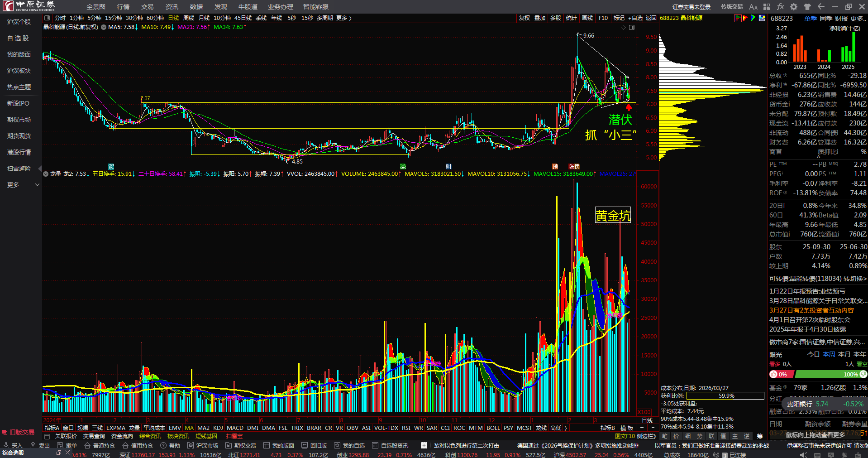Toggle the panel icon left of 分时
Viewport: 868px width, 458px height.
tap(47, 18)
